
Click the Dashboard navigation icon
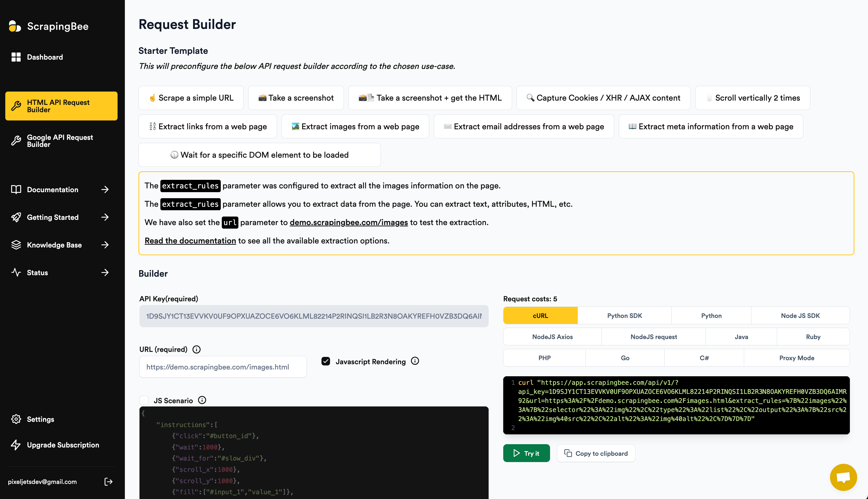[x=16, y=57]
